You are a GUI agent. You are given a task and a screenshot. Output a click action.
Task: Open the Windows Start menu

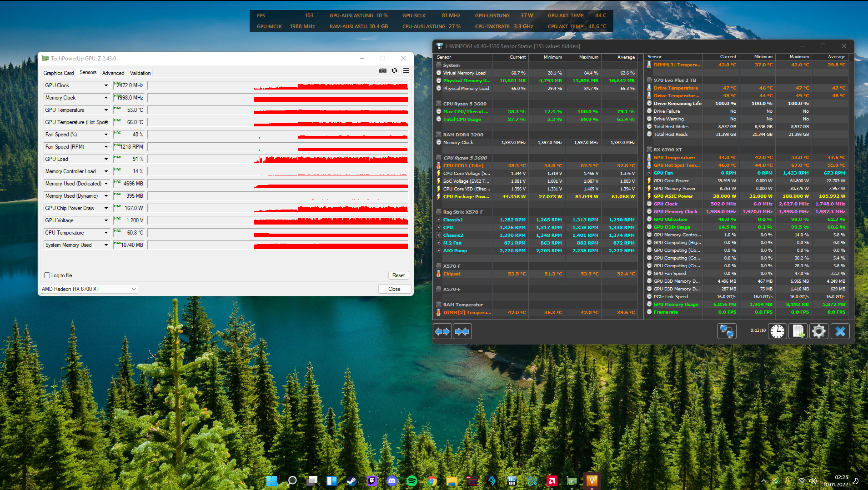pyautogui.click(x=271, y=480)
